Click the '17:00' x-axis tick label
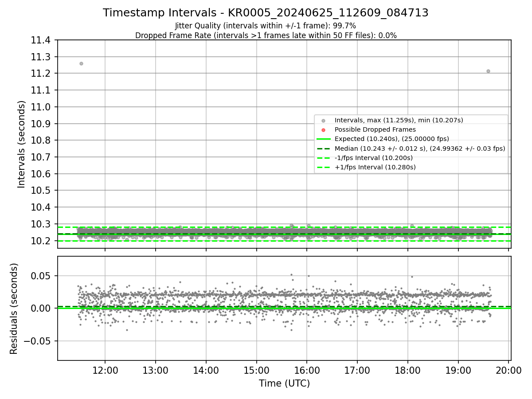 pos(357,370)
